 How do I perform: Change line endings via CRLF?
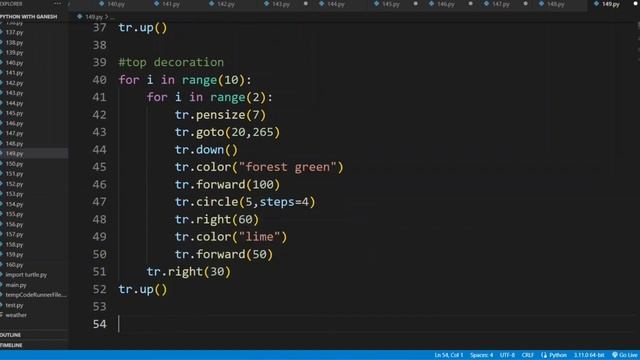[527, 355]
